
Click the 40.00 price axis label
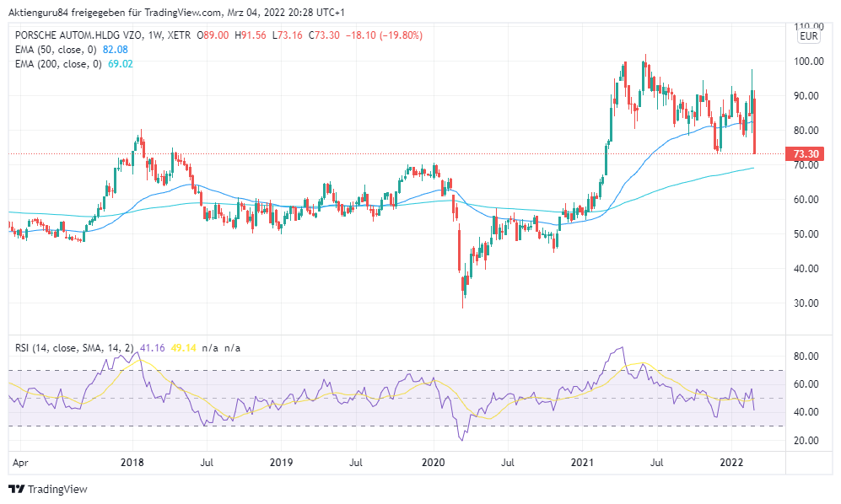(x=806, y=269)
